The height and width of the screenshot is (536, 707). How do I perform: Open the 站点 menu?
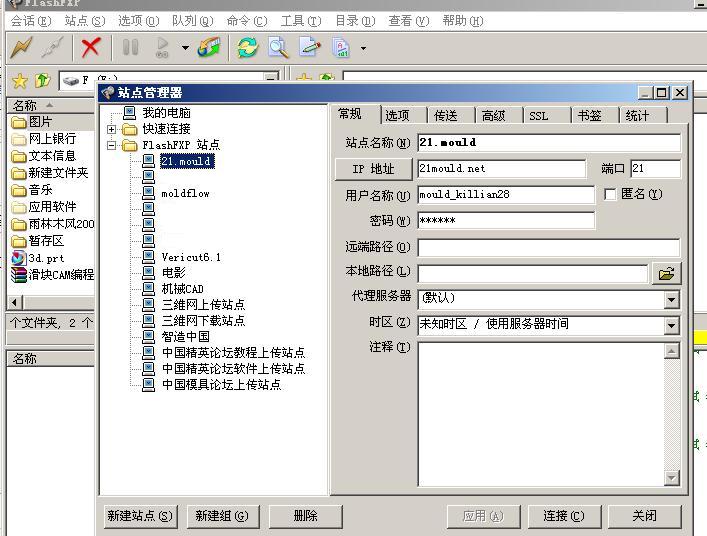click(85, 21)
